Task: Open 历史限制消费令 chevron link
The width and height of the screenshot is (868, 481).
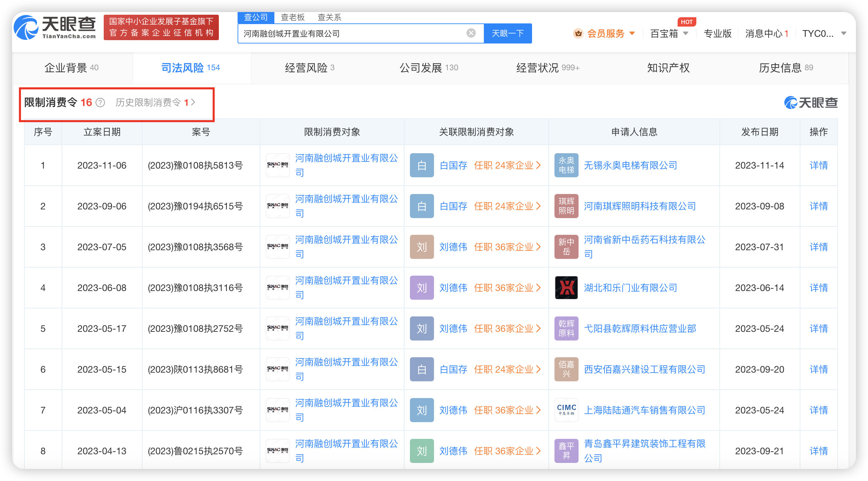Action: (193, 102)
